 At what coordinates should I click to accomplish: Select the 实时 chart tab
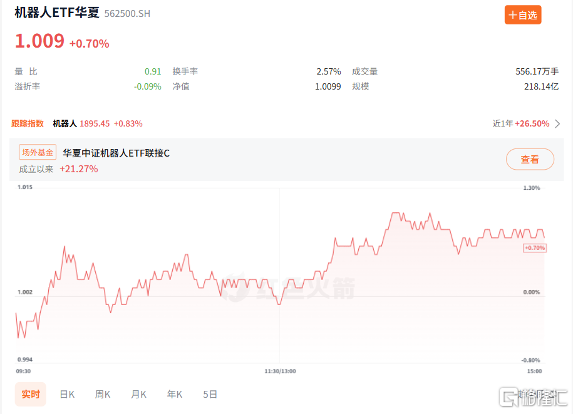(30, 394)
